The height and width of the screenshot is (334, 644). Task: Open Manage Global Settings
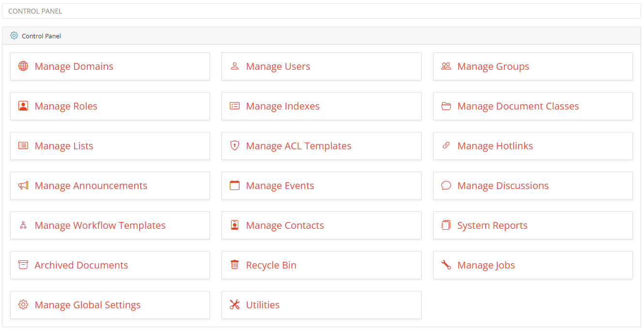(88, 304)
